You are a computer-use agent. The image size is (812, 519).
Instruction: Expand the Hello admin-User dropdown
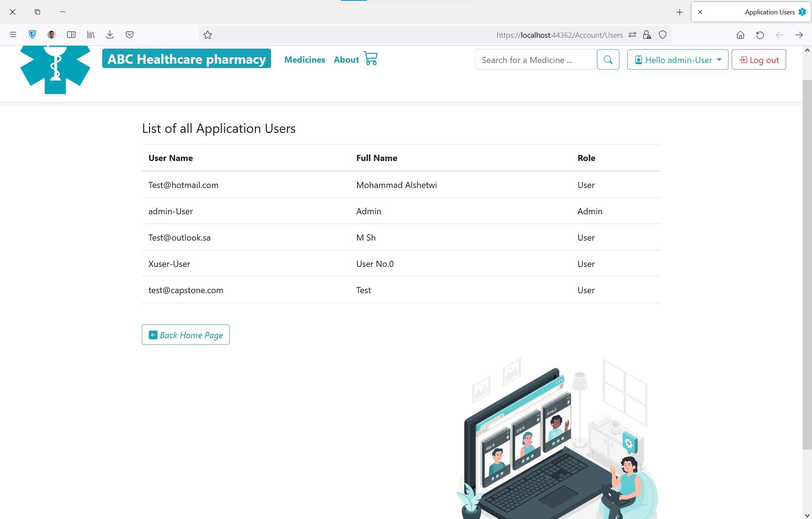677,59
